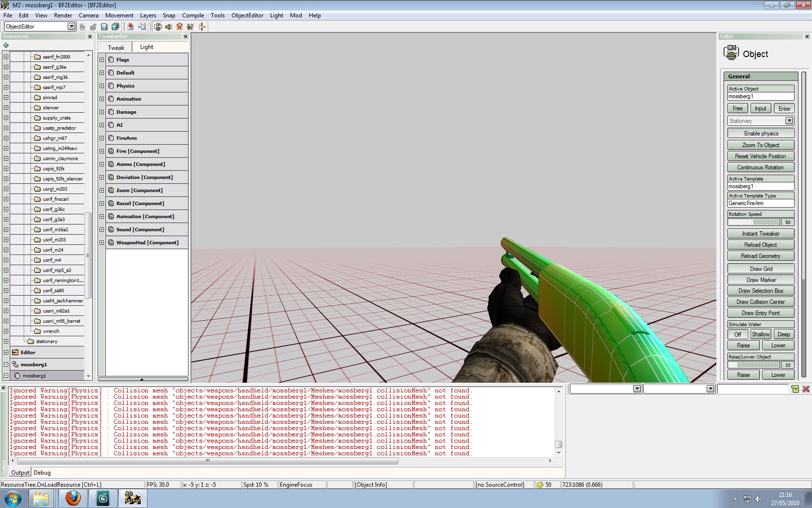Screen dimensions: 812x508
Task: Click the stacked floppy disks save-all icon
Action: (115, 27)
